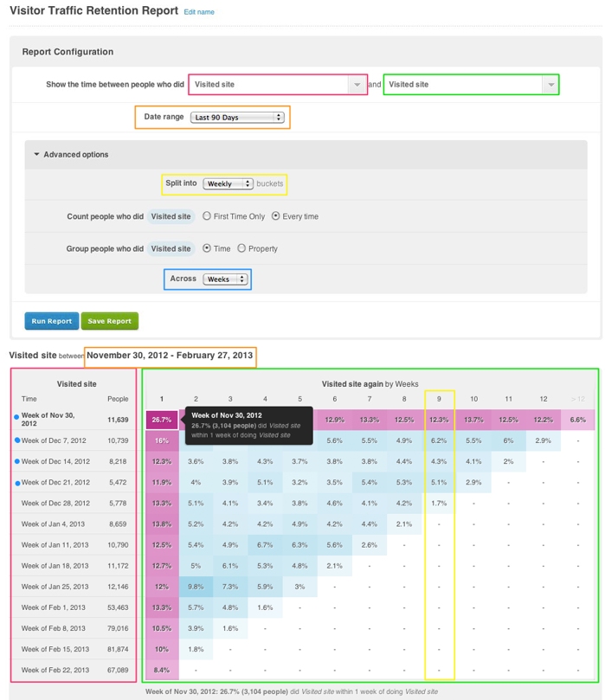Viewport: 605px width, 700px height.
Task: Click the Run Report button
Action: pyautogui.click(x=52, y=321)
